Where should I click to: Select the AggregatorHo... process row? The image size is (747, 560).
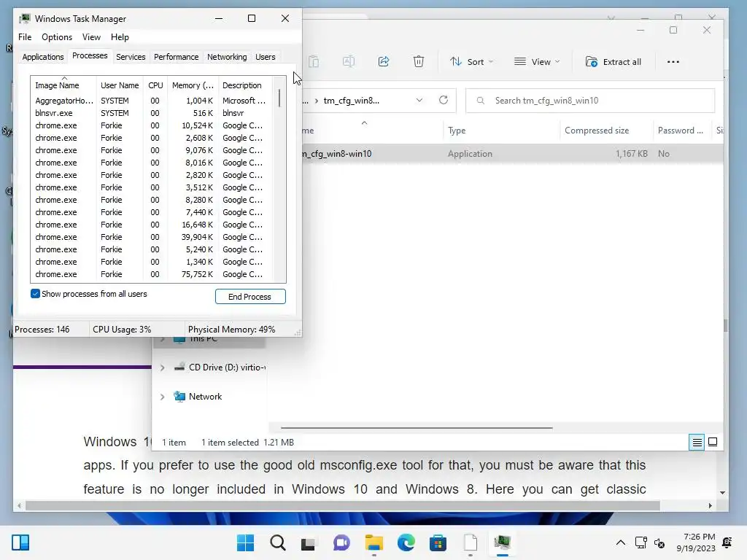point(152,101)
